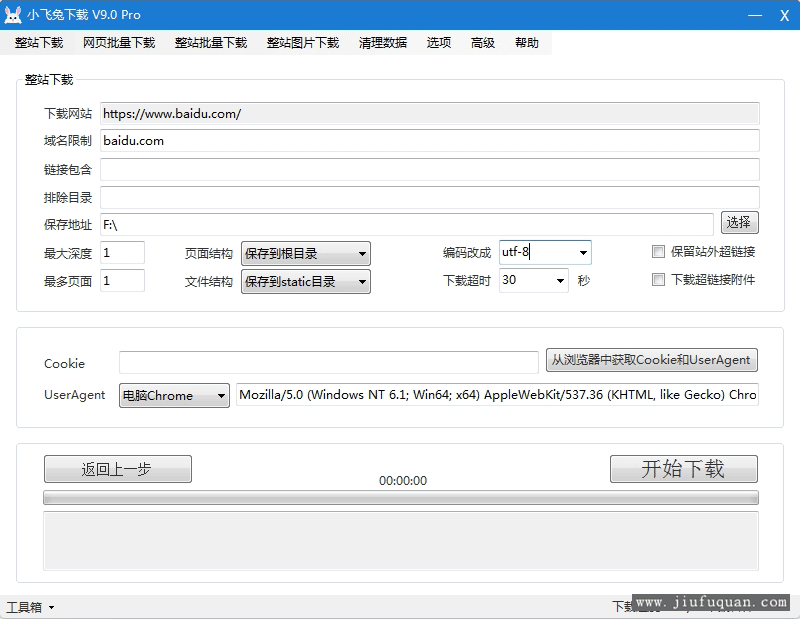Open the 下载超时 seconds dropdown
This screenshot has height=619, width=800.
(x=560, y=281)
